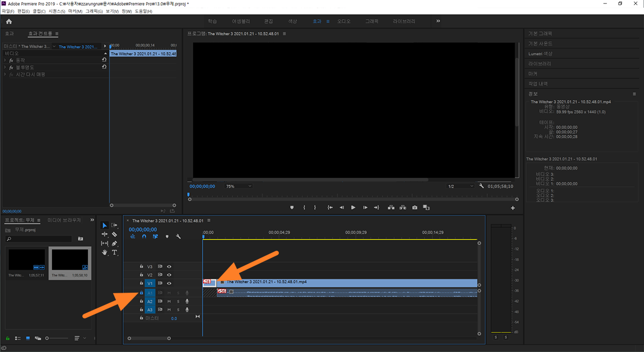Screen dimensions: 644x352
Task: Hide the V3 track output
Action: (169, 267)
